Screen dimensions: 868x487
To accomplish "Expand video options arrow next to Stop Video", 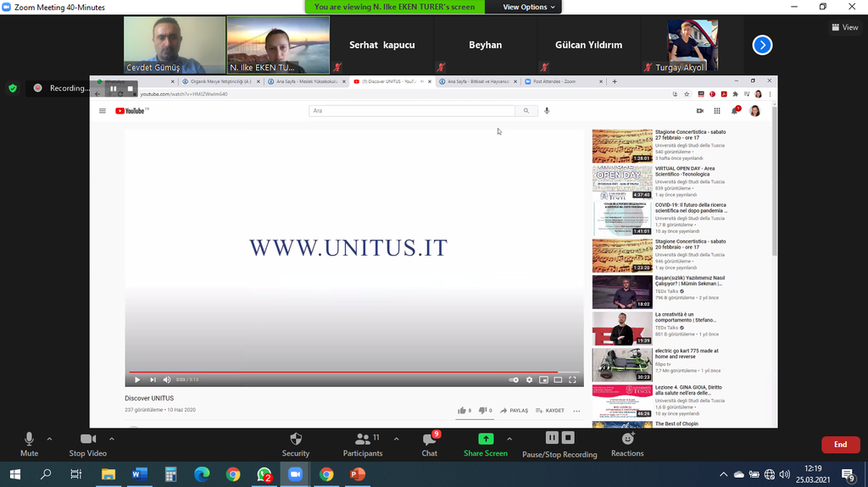I will pyautogui.click(x=112, y=439).
